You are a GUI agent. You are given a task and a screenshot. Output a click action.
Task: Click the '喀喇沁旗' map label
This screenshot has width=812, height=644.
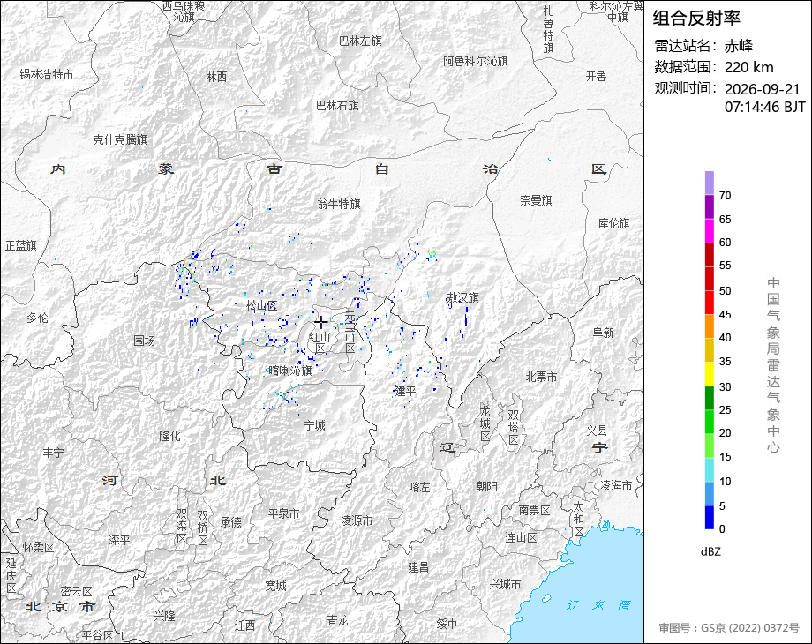pyautogui.click(x=290, y=371)
